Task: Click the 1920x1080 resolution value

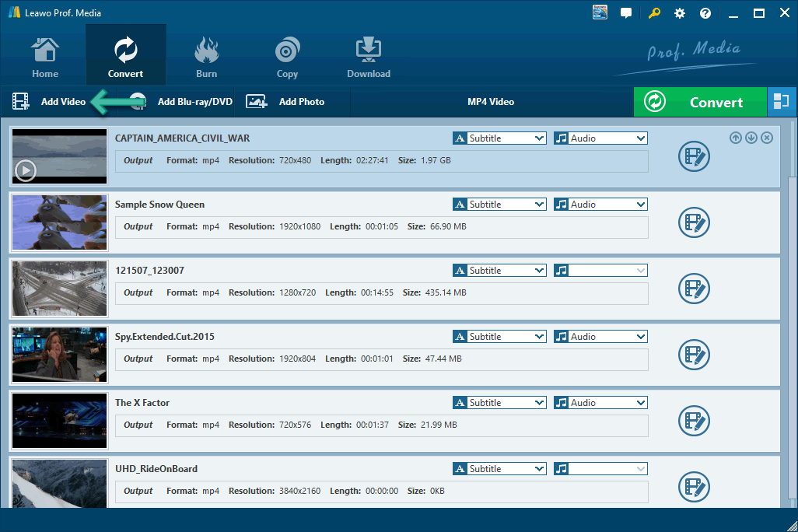Action: [x=299, y=226]
